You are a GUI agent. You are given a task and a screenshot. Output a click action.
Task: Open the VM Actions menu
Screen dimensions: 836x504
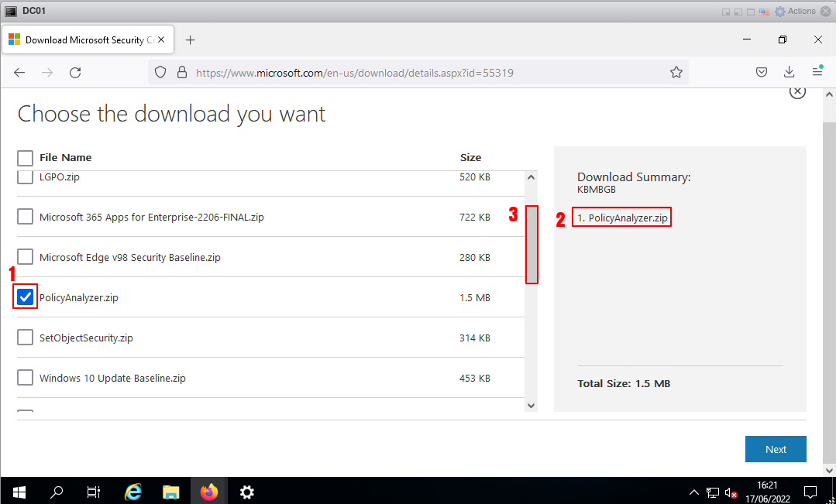(796, 12)
